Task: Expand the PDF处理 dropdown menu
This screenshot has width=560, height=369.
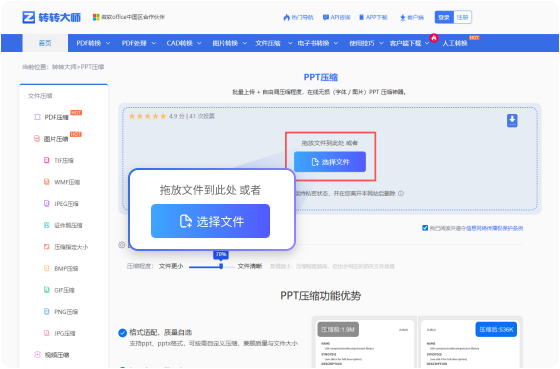Action: (x=139, y=43)
